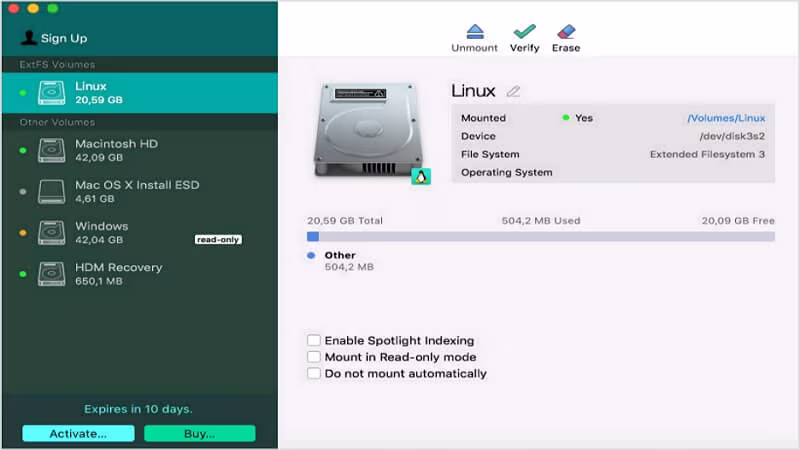Click the Verify checkmark icon
800x450 pixels.
tap(524, 32)
